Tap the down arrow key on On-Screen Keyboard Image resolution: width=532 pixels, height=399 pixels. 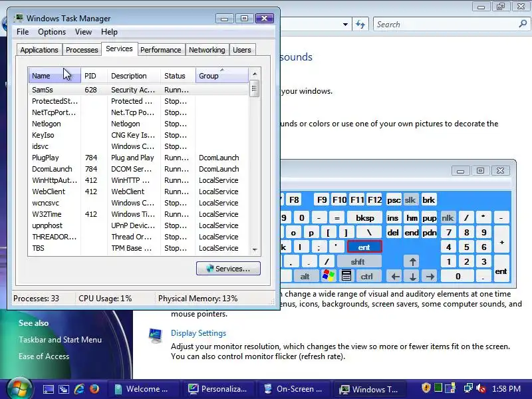pyautogui.click(x=412, y=276)
